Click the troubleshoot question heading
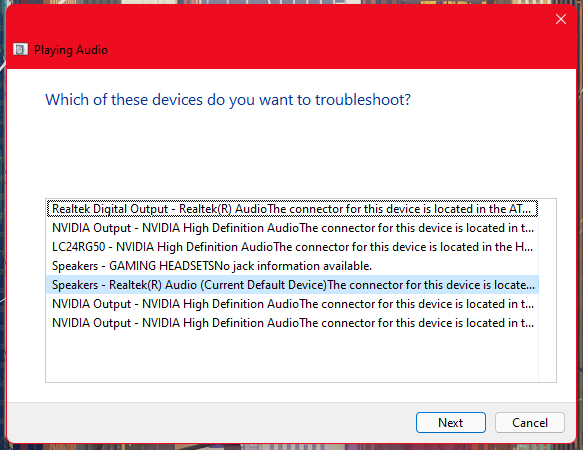Viewport: 583px width, 450px height. (x=228, y=100)
